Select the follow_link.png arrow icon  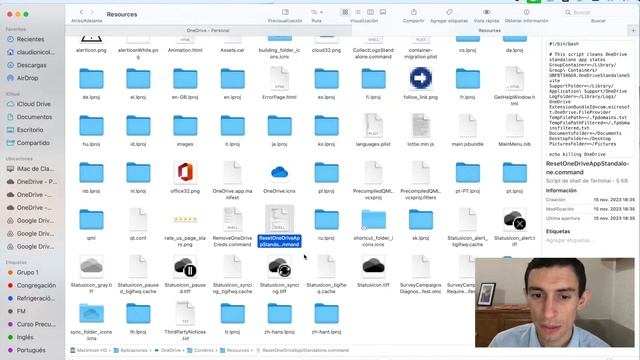click(420, 78)
